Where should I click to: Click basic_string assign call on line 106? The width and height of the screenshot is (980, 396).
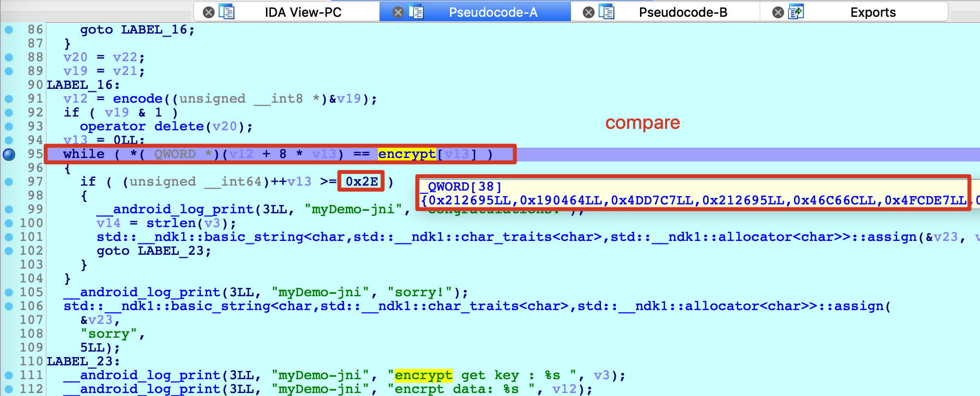[x=476, y=306]
